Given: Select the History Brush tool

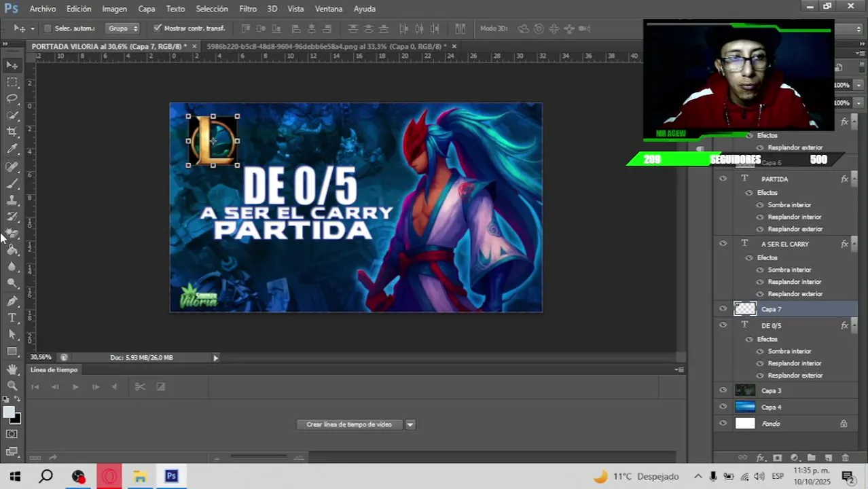Looking at the screenshot, I should pos(12,217).
